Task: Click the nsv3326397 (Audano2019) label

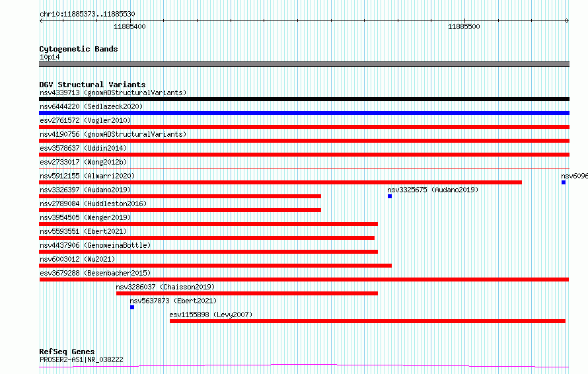Action: click(85, 190)
